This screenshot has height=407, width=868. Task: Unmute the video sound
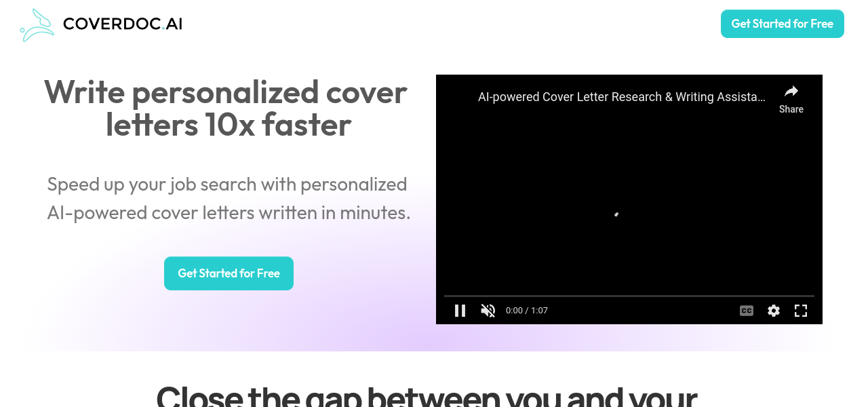click(x=488, y=311)
